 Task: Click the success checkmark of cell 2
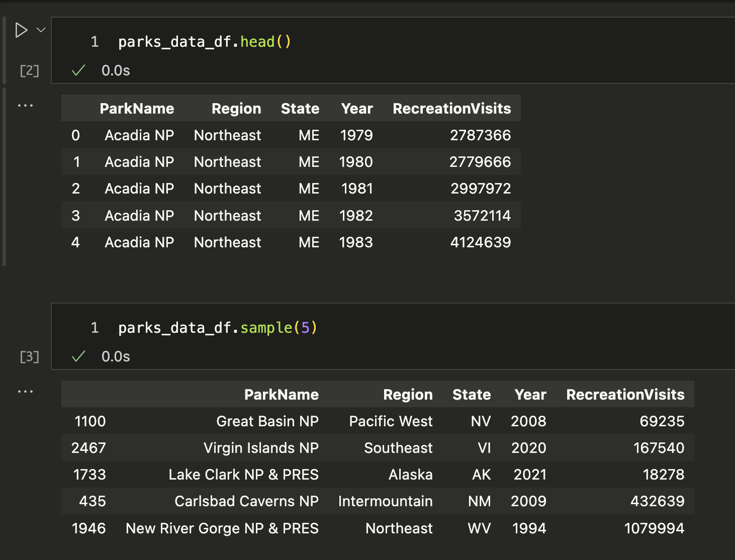click(x=78, y=70)
